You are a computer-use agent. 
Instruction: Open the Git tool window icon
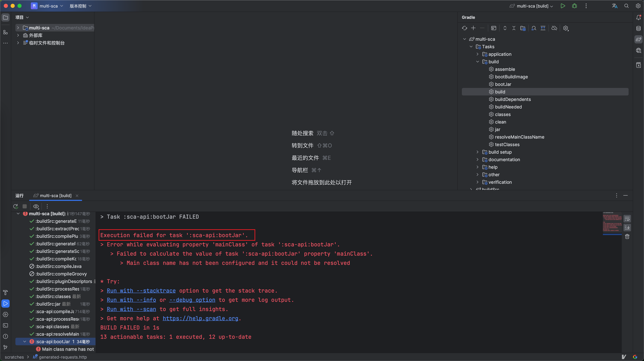coord(5,347)
